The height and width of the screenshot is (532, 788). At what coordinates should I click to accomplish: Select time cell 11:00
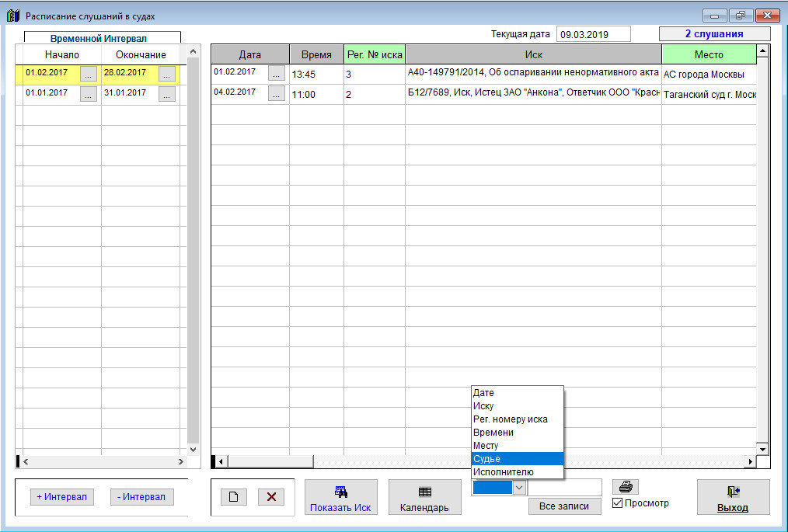coord(316,95)
